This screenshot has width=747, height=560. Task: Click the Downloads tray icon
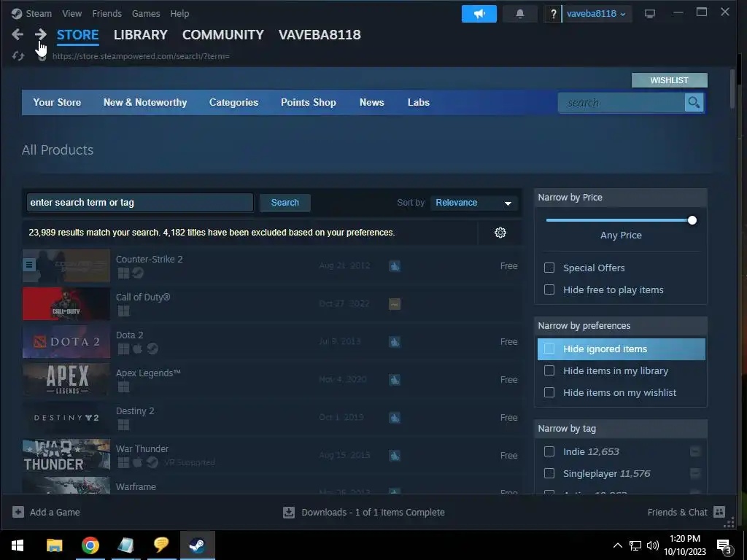click(289, 513)
